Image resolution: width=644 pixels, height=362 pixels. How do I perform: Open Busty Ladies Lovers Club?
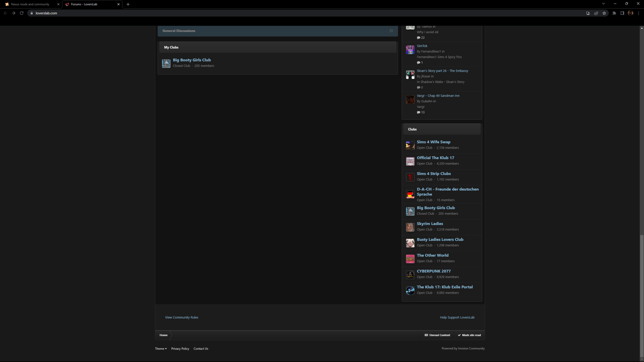coord(440,240)
